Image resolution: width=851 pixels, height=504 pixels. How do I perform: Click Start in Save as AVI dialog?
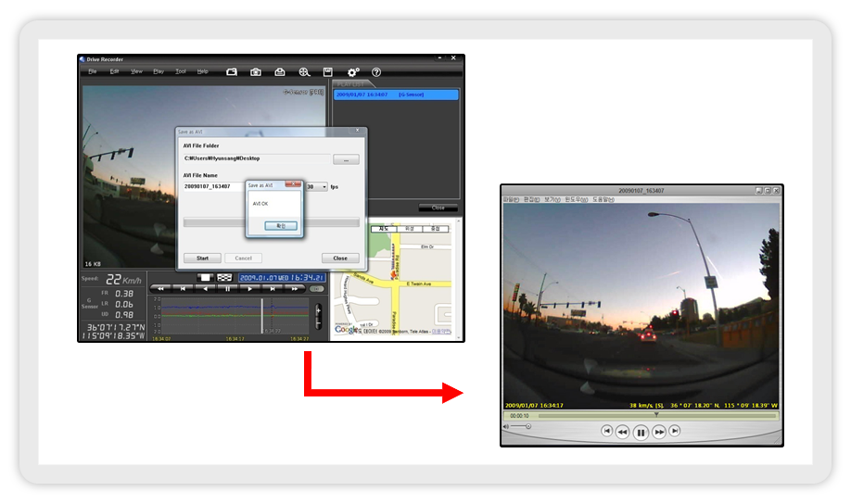coord(202,258)
